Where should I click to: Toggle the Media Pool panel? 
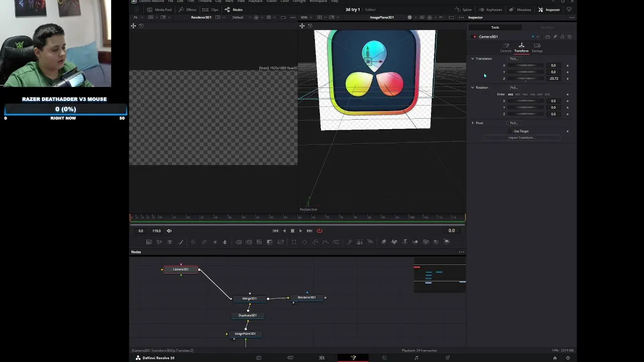pyautogui.click(x=159, y=10)
